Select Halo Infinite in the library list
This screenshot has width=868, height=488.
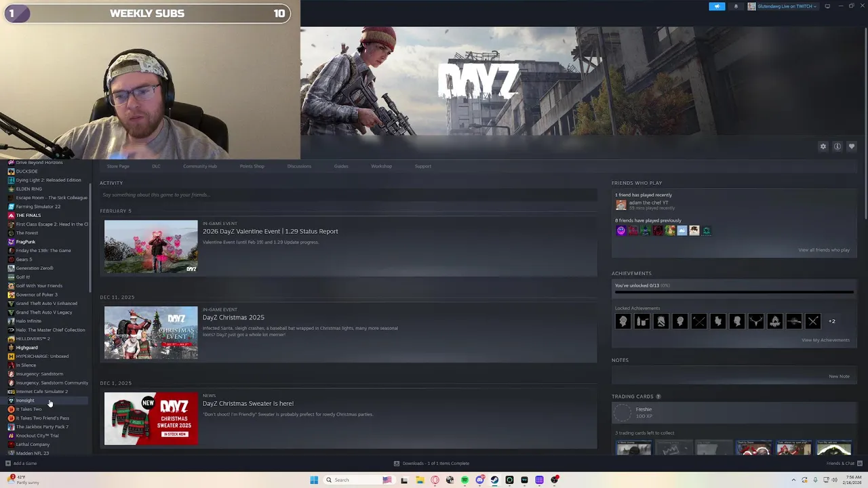point(28,321)
